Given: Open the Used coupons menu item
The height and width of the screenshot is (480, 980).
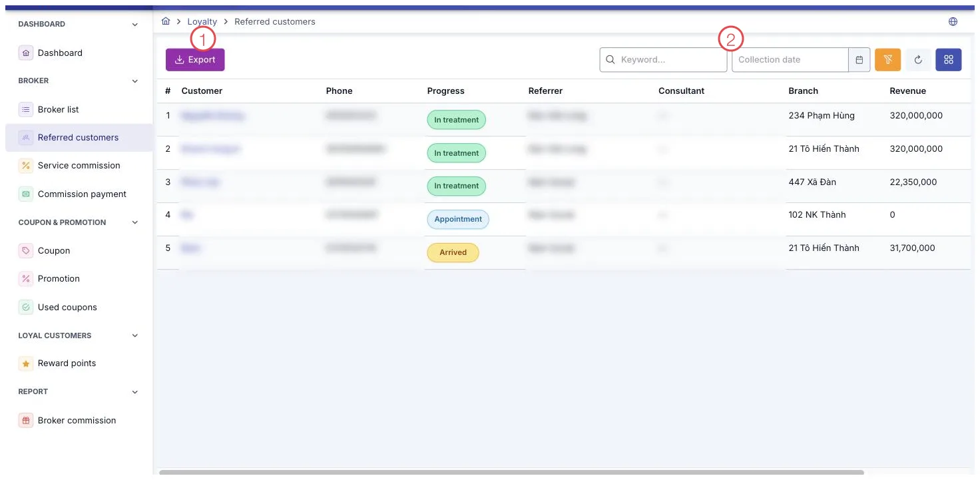Looking at the screenshot, I should [79, 307].
